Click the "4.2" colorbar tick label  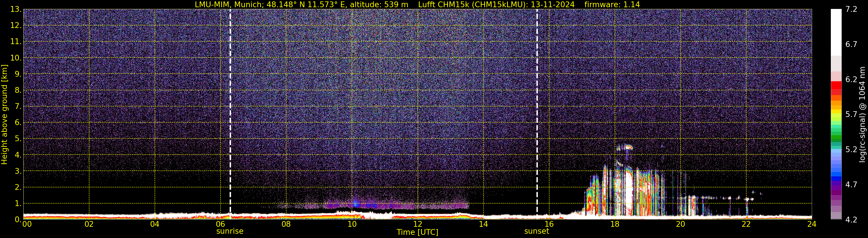[851, 220]
